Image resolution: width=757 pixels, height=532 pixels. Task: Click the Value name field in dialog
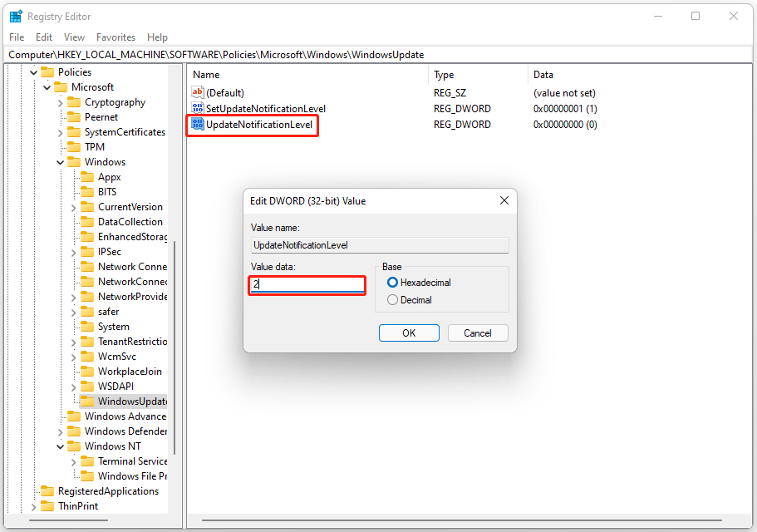point(380,244)
